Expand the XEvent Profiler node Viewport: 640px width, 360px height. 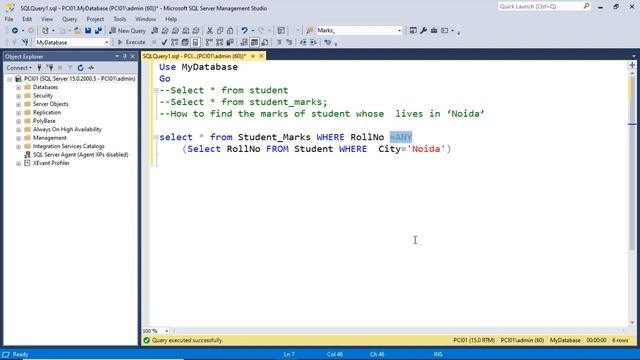(x=18, y=163)
